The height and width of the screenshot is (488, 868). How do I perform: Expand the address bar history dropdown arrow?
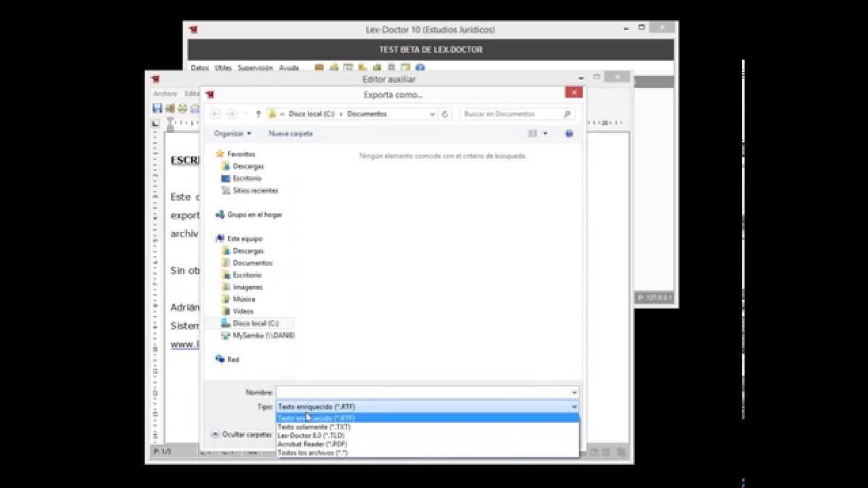[x=433, y=114]
